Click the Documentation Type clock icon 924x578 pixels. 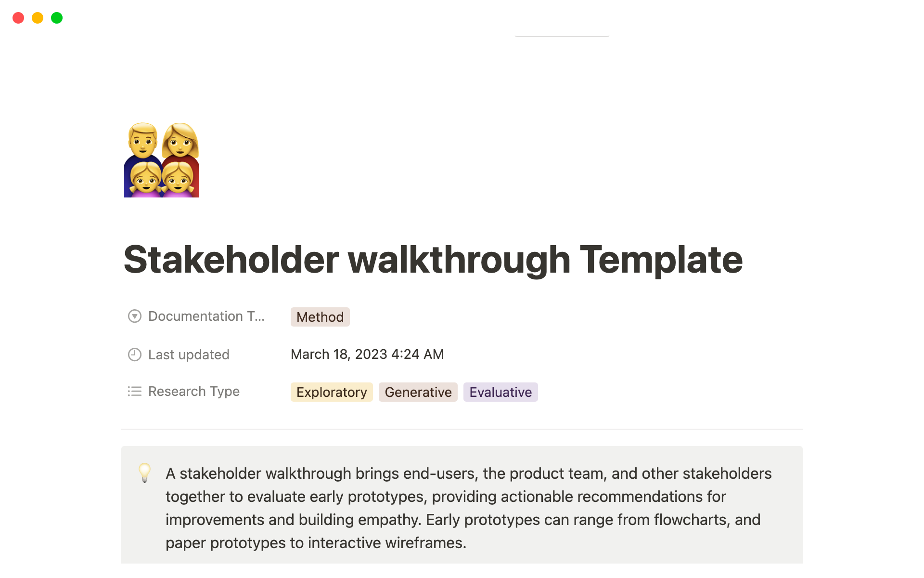click(x=134, y=315)
